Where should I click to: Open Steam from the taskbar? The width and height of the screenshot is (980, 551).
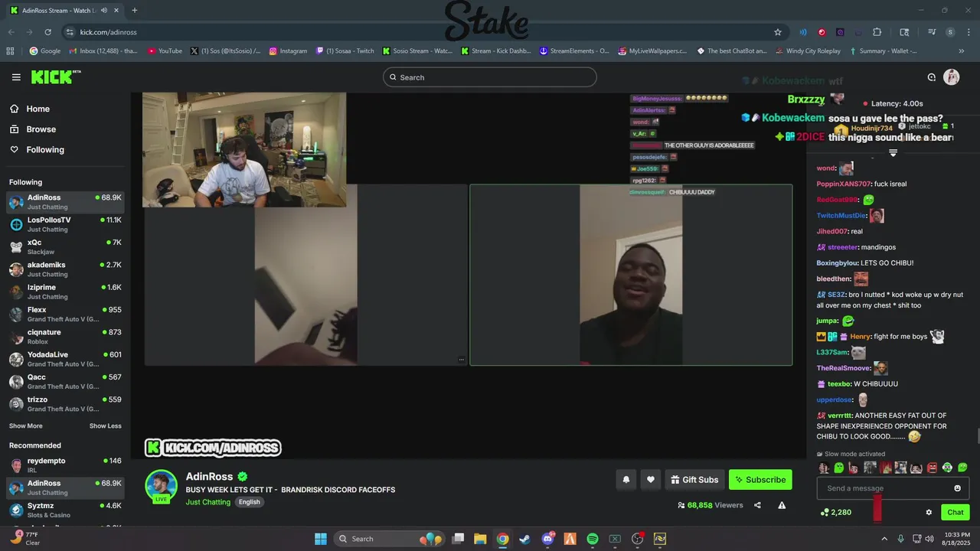point(524,539)
